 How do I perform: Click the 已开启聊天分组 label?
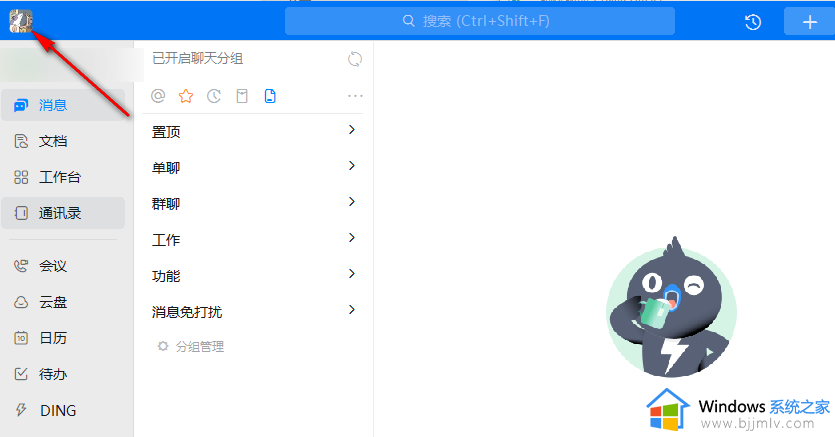click(198, 59)
